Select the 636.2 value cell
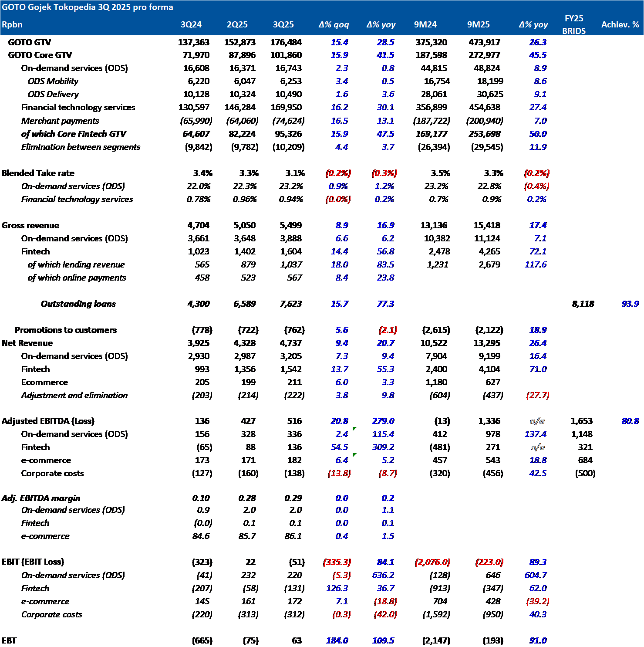644x647 pixels. pyautogui.click(x=383, y=575)
